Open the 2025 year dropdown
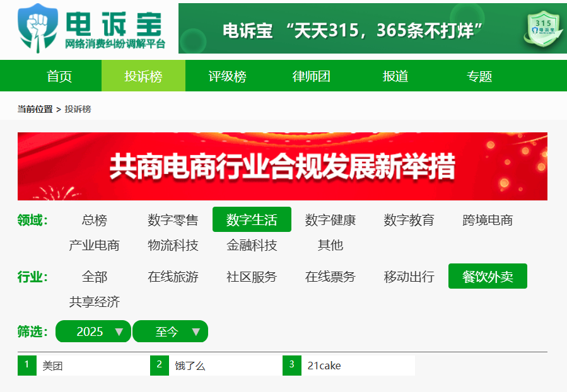567x392 pixels. coord(93,331)
